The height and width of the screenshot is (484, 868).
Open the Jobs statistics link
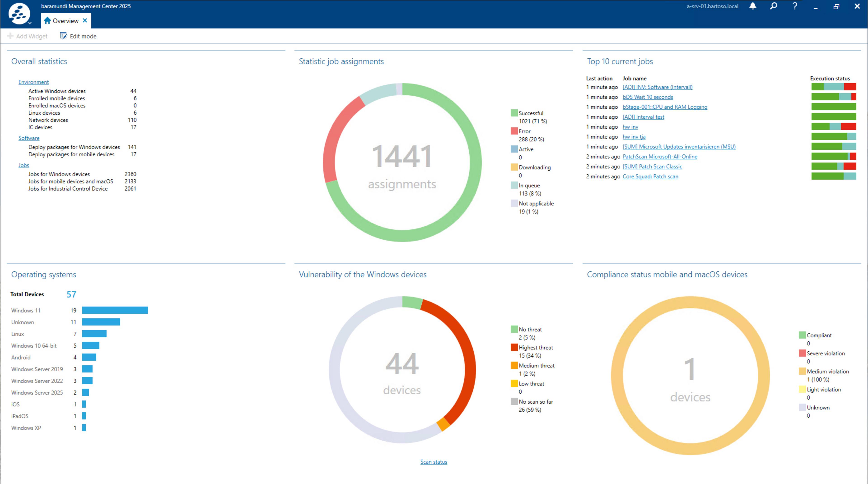click(24, 165)
